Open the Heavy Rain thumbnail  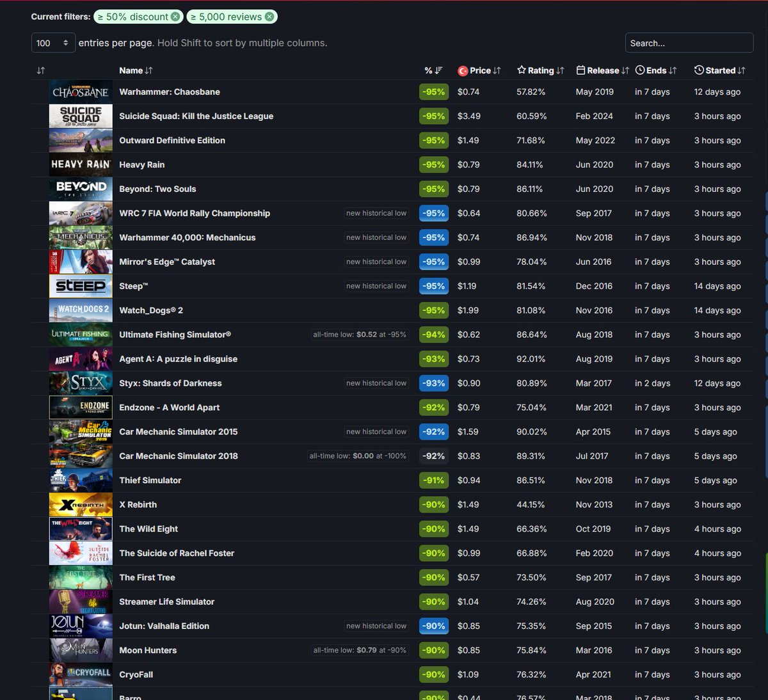tap(81, 165)
